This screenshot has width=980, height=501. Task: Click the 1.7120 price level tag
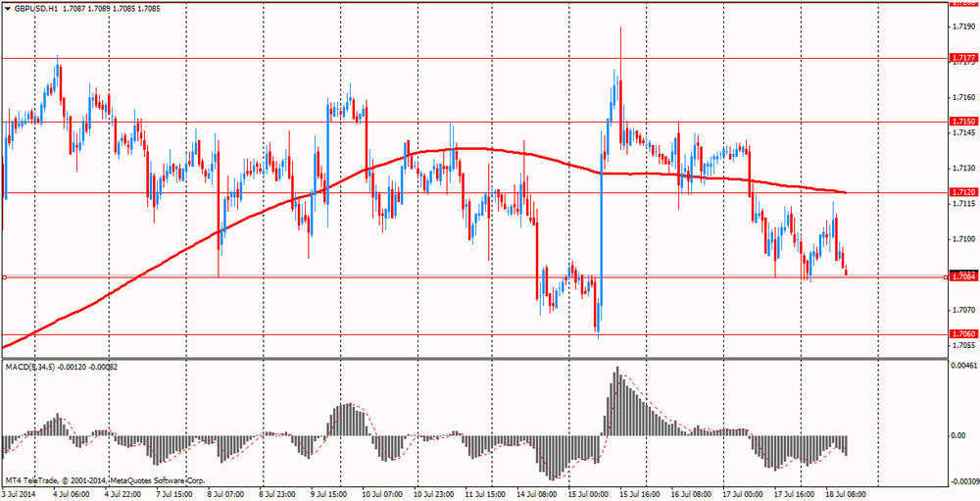(x=962, y=192)
